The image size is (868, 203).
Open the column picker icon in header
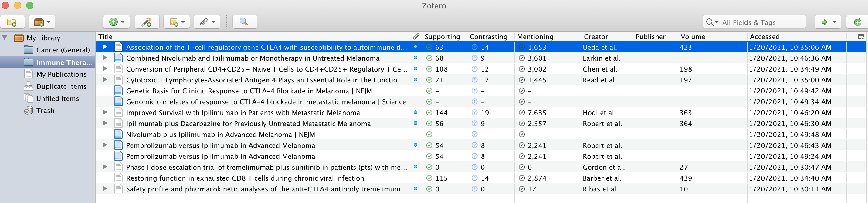coord(861,36)
